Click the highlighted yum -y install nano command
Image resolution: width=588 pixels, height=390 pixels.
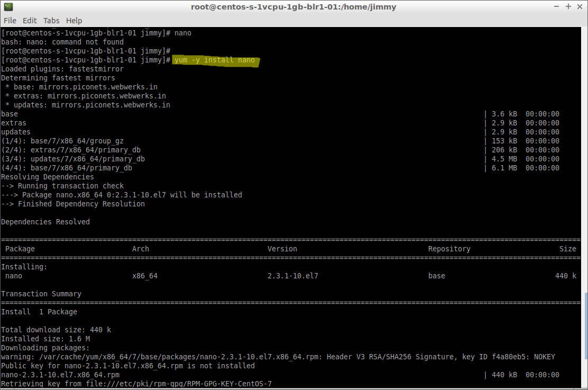(x=215, y=60)
